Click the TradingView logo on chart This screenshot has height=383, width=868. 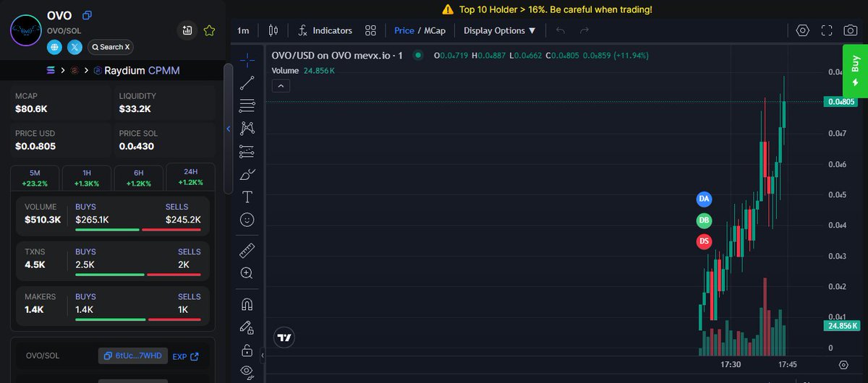click(x=284, y=337)
